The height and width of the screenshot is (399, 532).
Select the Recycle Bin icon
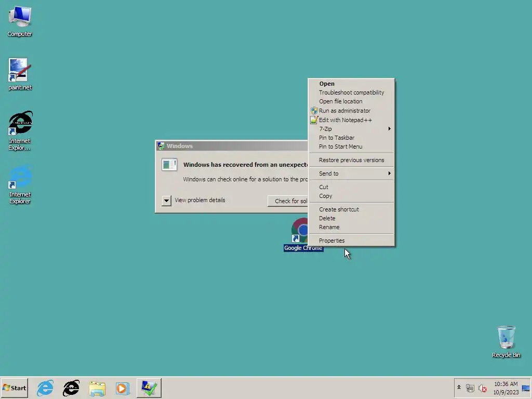point(506,342)
